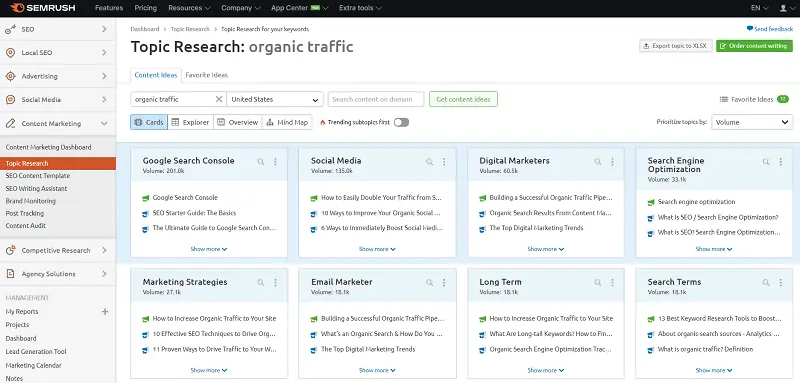Show more in Digital Marketers card

545,249
